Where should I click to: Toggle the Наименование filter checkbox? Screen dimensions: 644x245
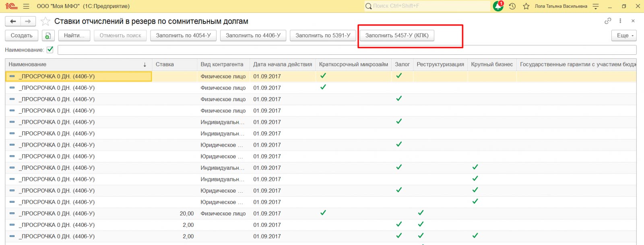click(x=50, y=50)
